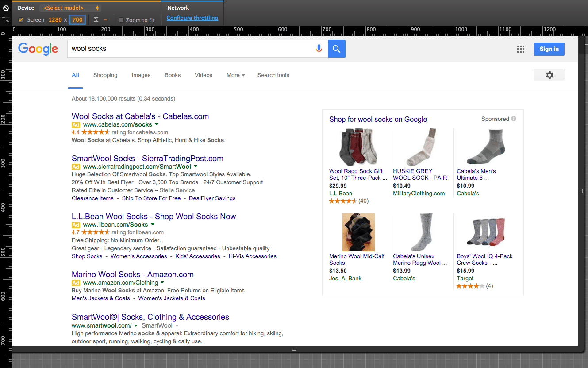Open the HUSKIE GREY WOOL SOCK image
This screenshot has width=588, height=368.
(x=422, y=147)
